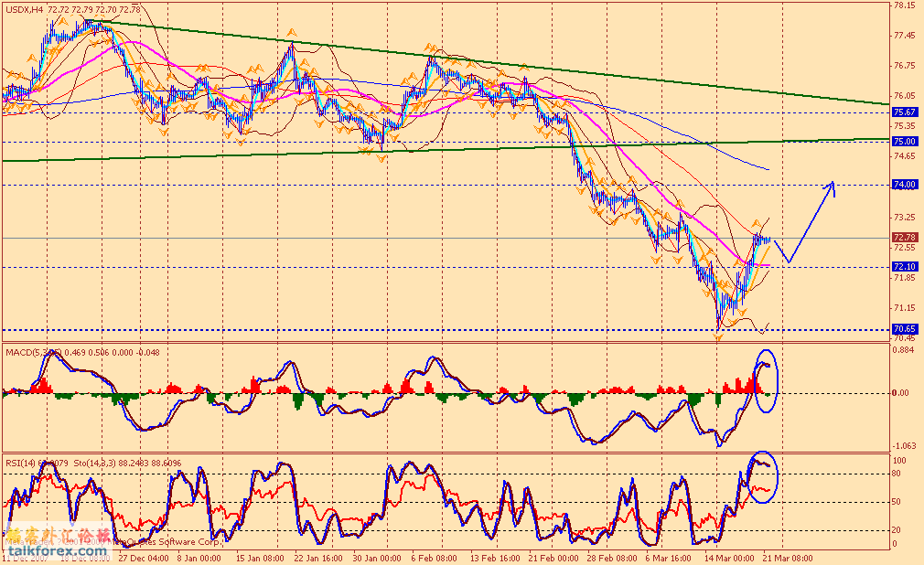Viewport: 924px width, 565px height.
Task: Select the 20 level on oscillator scale
Action: point(897,530)
